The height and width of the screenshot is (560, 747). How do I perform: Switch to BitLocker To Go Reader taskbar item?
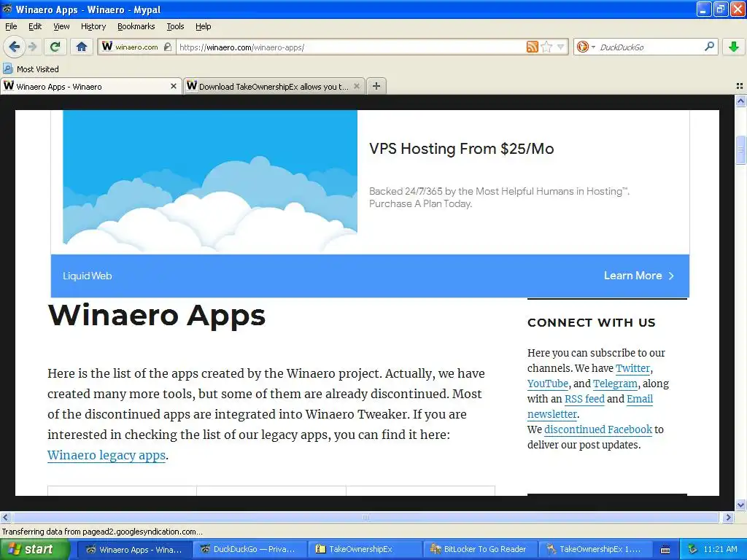click(x=480, y=549)
